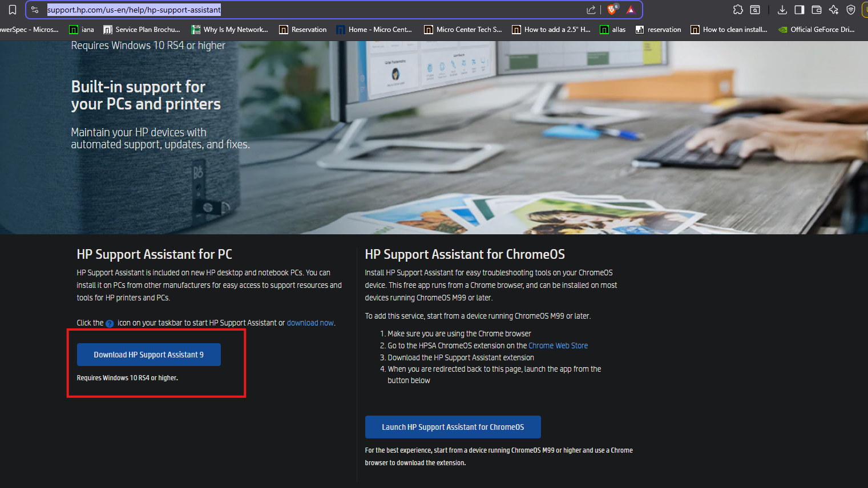Screen dimensions: 868x488
Task: Click HP Support Assistant for ChromeOS heading
Action: (x=465, y=254)
